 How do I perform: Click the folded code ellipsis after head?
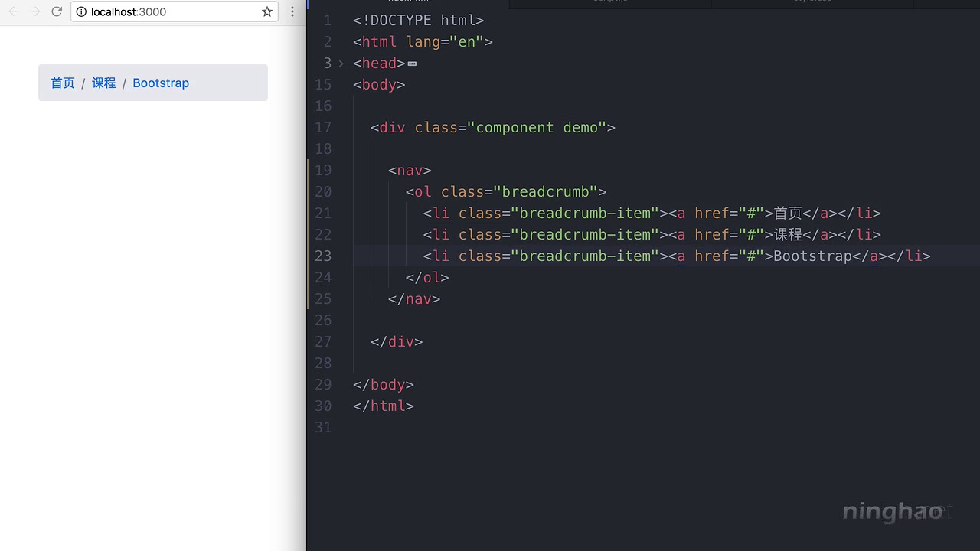[412, 64]
